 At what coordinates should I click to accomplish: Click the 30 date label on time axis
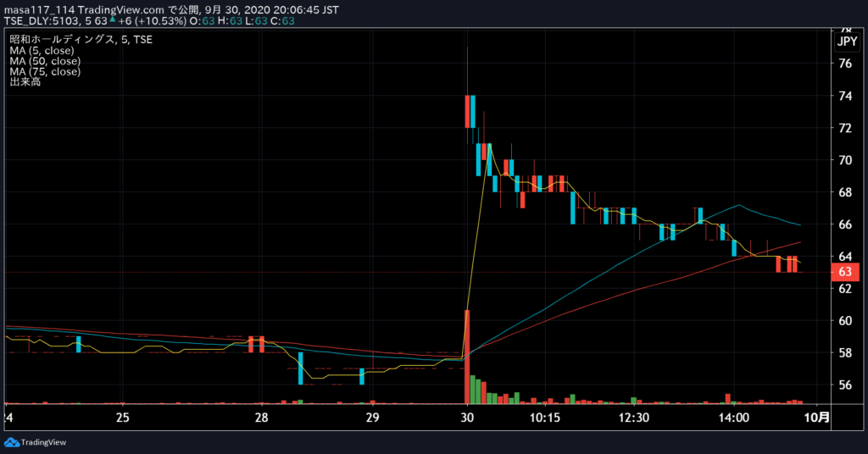tap(467, 418)
